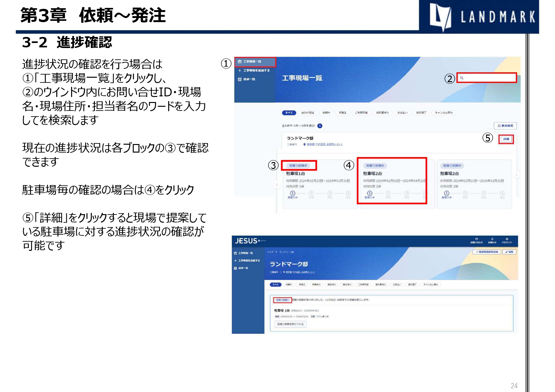Select 工事現場一覧 label in the upper sidebar

pos(252,62)
